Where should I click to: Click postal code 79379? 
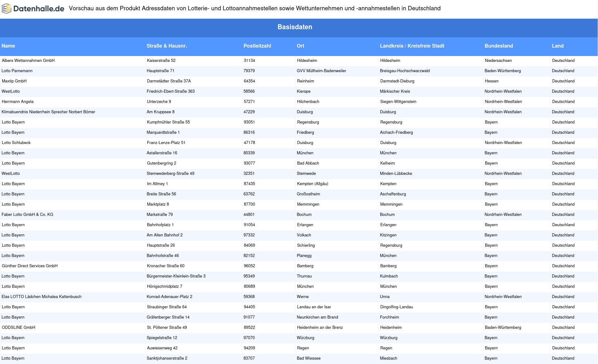249,71
